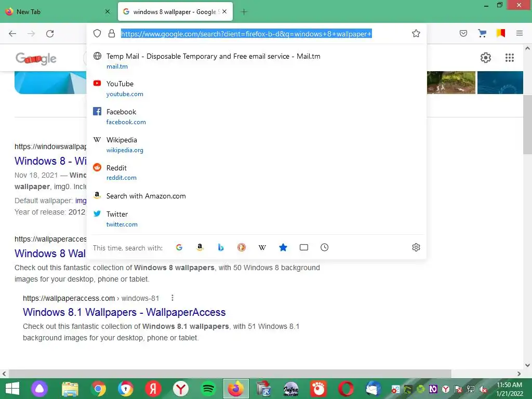Open the Google apps grid
532x399 pixels.
[510, 58]
